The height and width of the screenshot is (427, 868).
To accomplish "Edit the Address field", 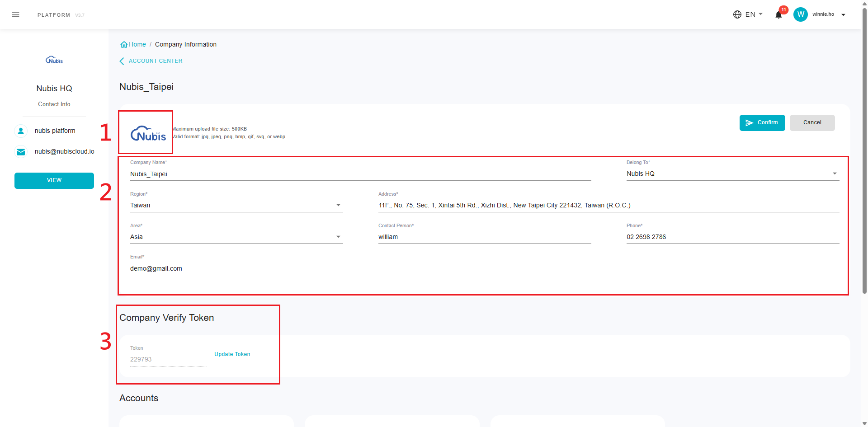I will (609, 205).
